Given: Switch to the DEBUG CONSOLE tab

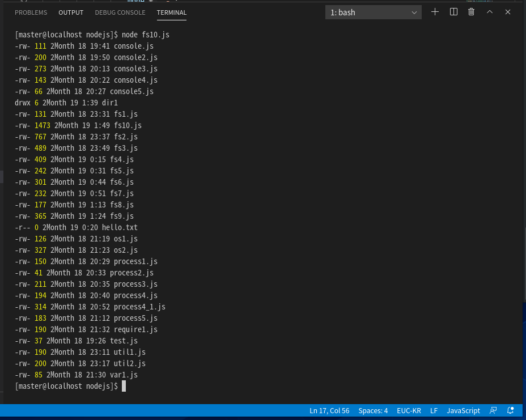Looking at the screenshot, I should tap(120, 12).
